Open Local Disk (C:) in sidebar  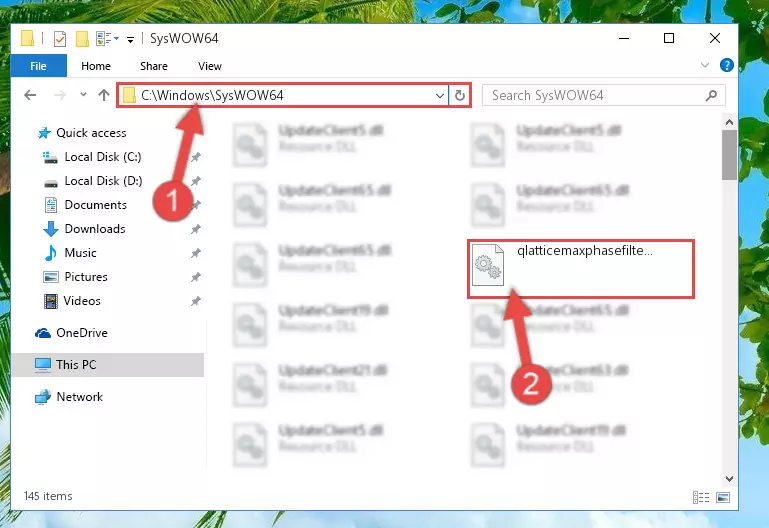103,157
